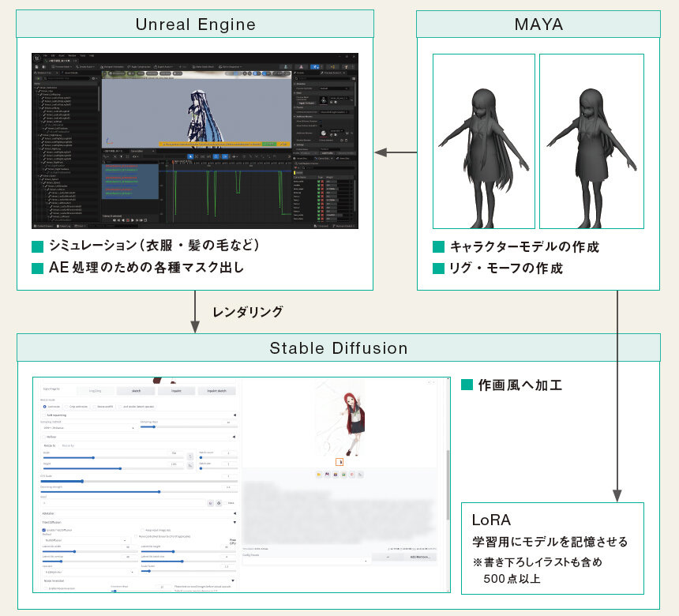The image size is (679, 616).
Task: Toggle Move ControlNet tensor to CPU checkbox
Action: 136,537
